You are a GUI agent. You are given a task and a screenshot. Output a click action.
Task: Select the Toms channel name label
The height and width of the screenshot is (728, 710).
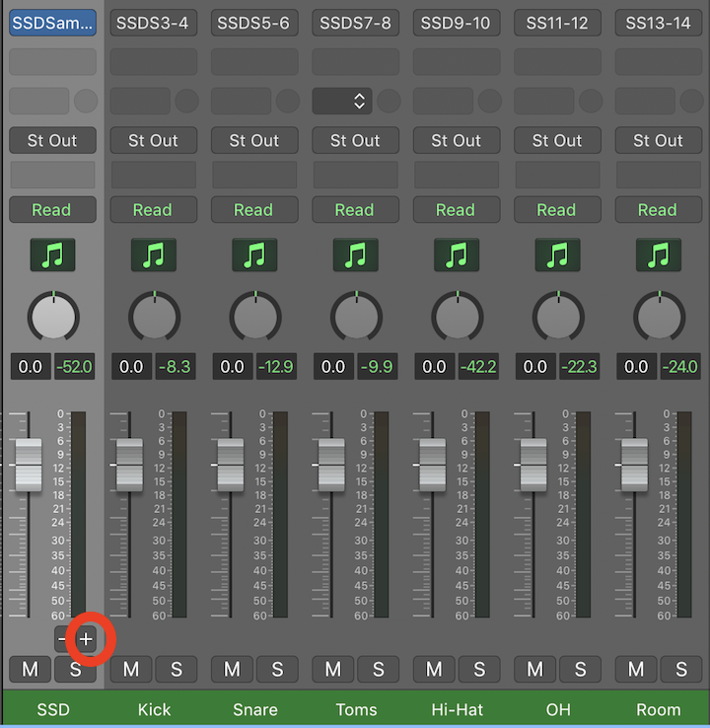[356, 709]
